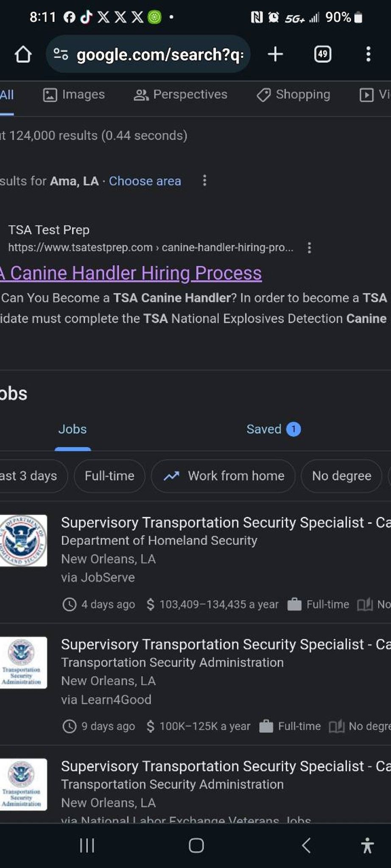Open the tab switcher showing 49 tabs

(323, 54)
